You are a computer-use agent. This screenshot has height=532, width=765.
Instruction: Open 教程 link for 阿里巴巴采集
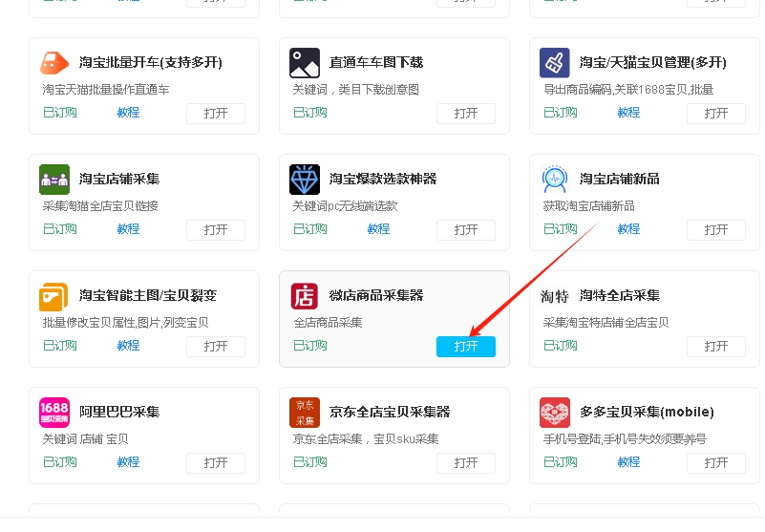click(128, 461)
